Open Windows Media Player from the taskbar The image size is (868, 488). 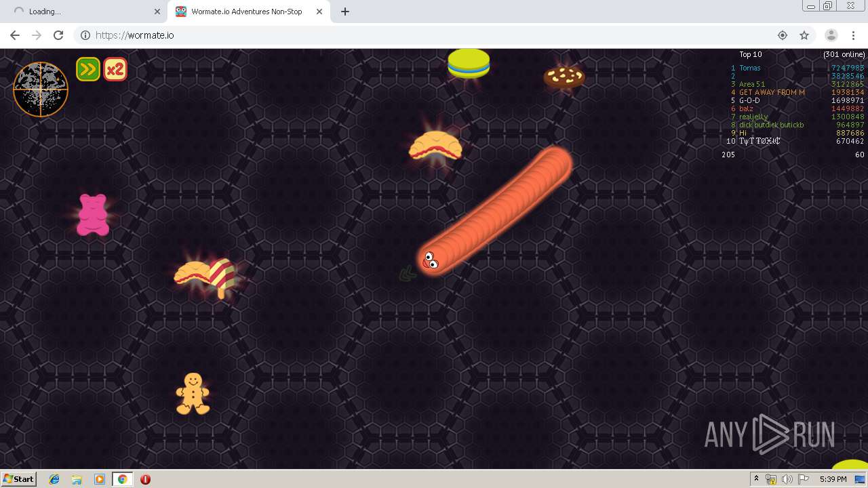coord(100,479)
